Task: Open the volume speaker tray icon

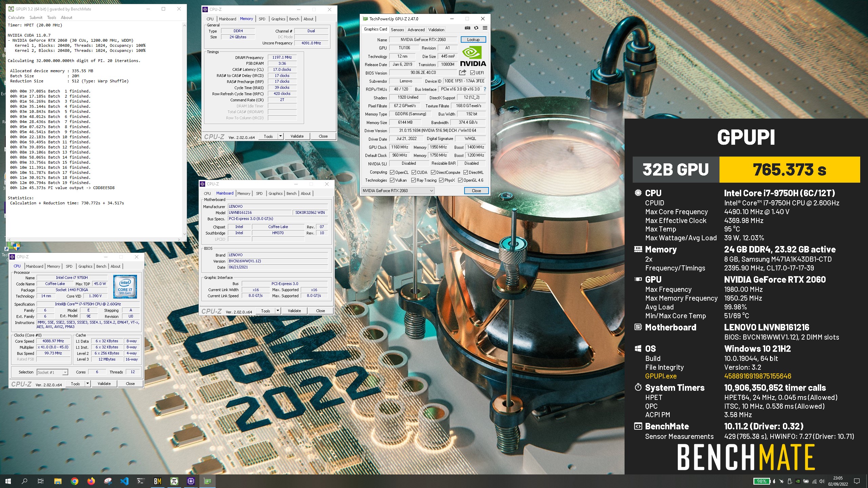Action: click(x=822, y=481)
